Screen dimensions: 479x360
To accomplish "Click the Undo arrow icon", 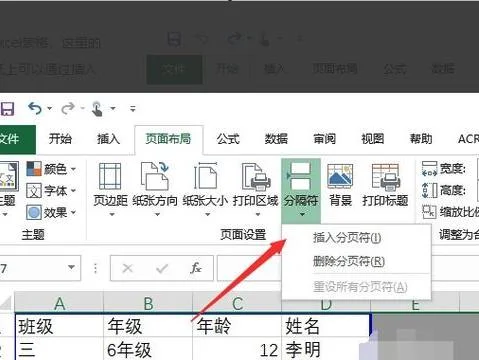I will 35,108.
